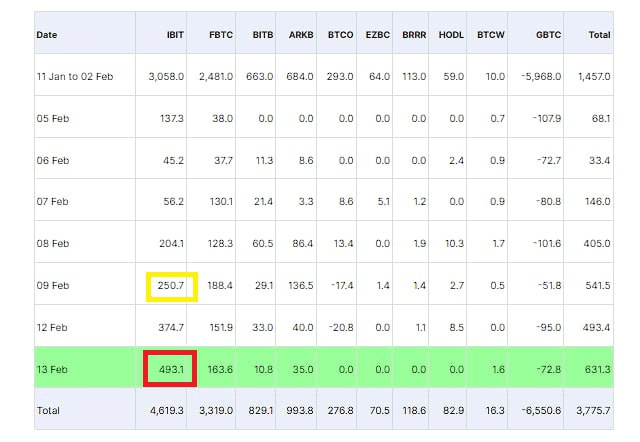Click Total value 405.0 on 08 Feb
640x442 pixels.
597,243
